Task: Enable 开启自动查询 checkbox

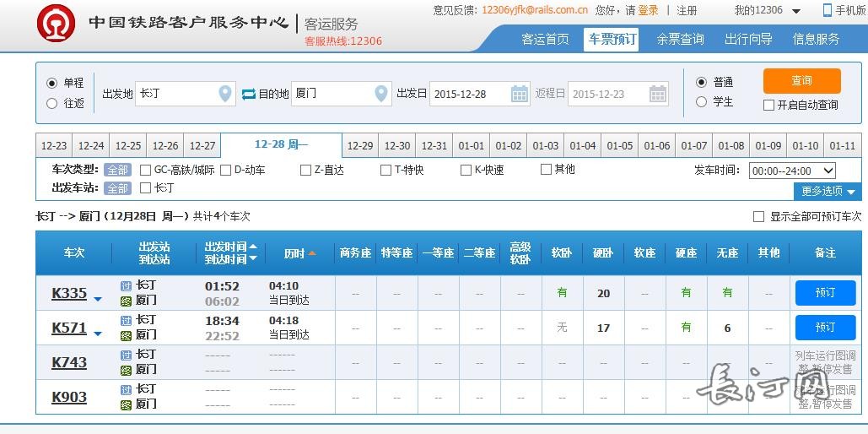Action: 768,105
